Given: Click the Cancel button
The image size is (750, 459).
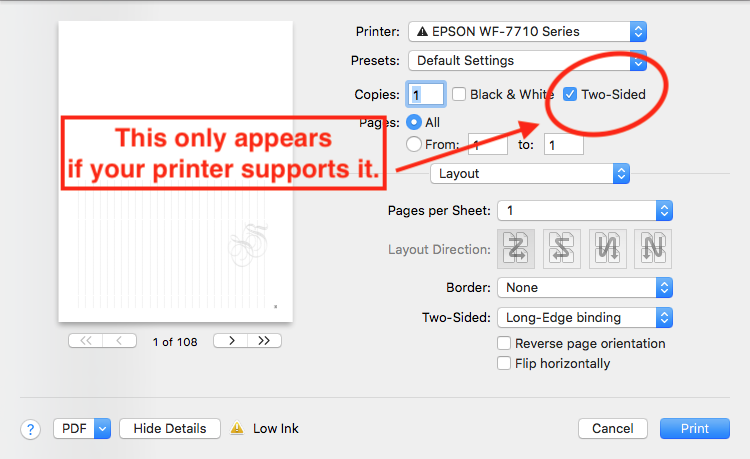Looking at the screenshot, I should [613, 428].
